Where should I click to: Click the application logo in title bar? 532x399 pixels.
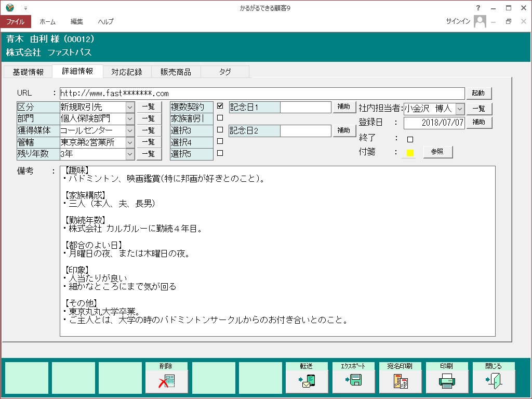tap(10, 7)
